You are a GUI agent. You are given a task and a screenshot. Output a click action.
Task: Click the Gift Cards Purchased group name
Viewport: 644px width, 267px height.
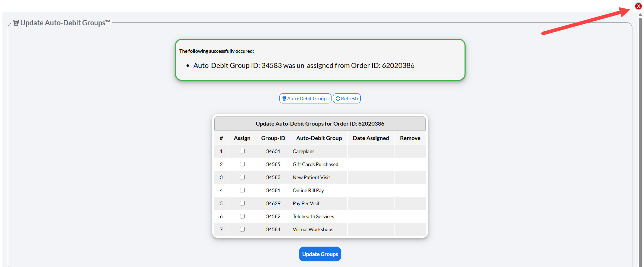(x=315, y=164)
